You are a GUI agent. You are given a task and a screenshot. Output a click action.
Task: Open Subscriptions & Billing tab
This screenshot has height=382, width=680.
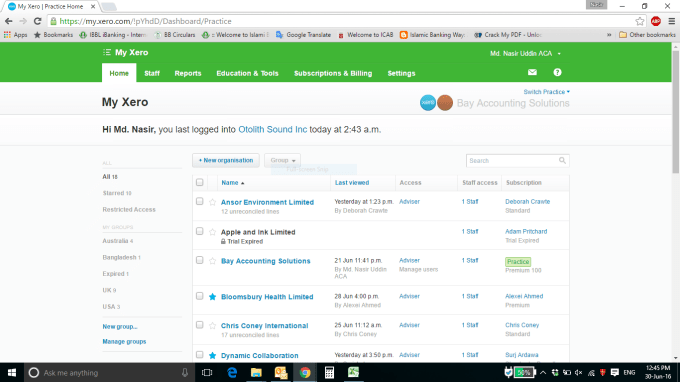click(333, 73)
